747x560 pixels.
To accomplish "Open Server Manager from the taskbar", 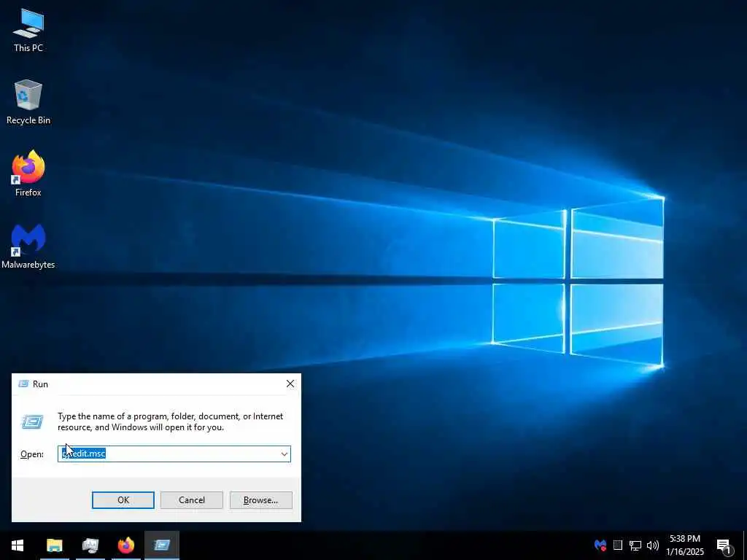I will coord(90,545).
